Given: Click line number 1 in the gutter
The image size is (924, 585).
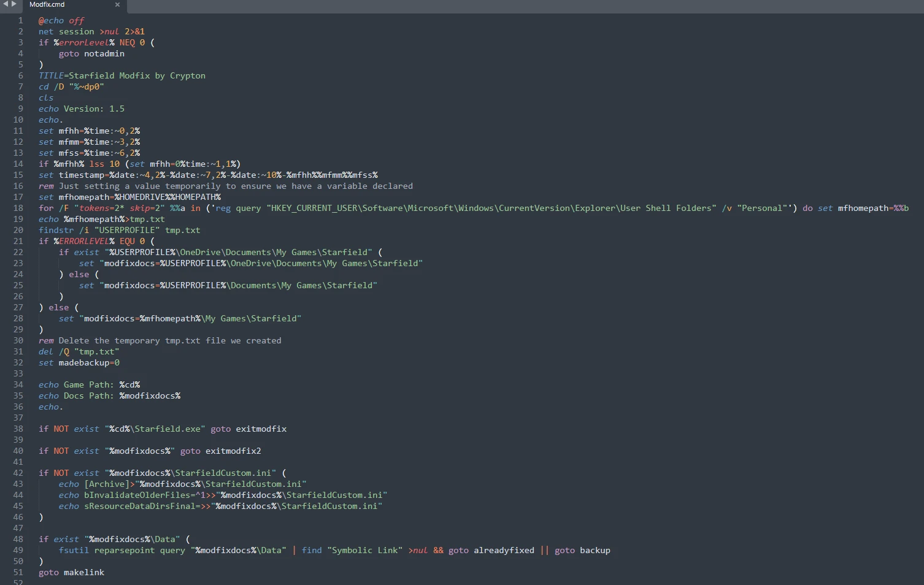Looking at the screenshot, I should click(x=20, y=21).
